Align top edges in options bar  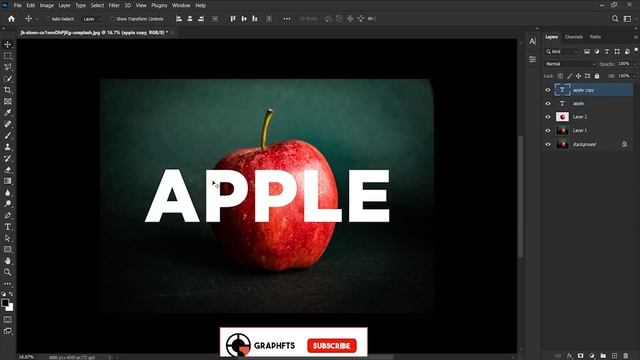point(233,19)
